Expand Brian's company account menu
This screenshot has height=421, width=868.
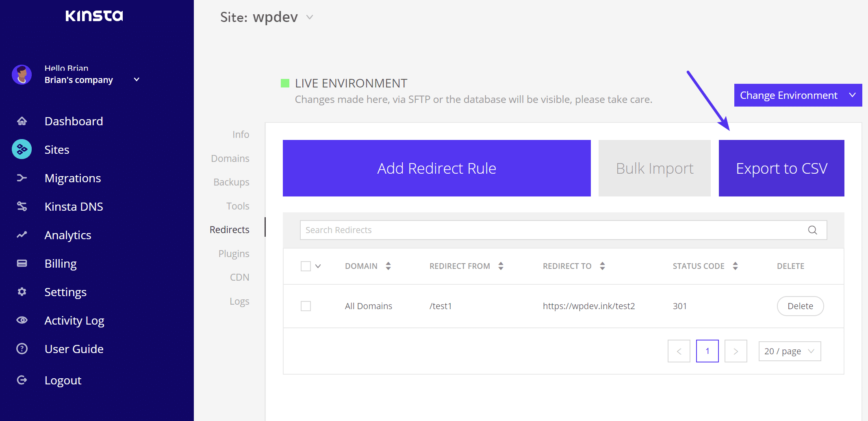[x=137, y=79]
